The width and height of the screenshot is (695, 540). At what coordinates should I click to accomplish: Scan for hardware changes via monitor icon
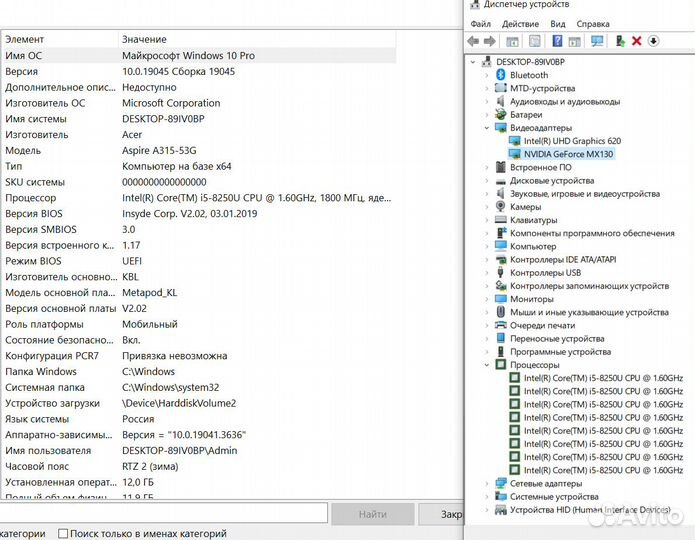pos(597,41)
